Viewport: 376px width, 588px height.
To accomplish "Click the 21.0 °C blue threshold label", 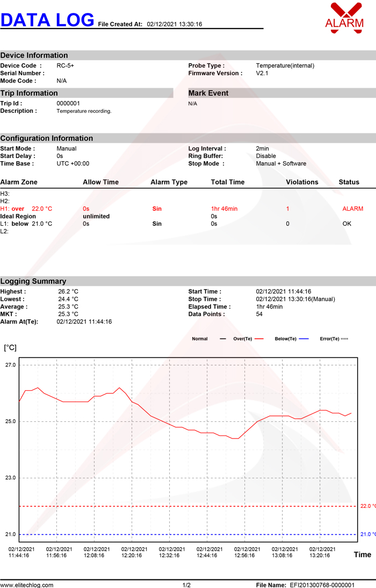I will point(368,534).
